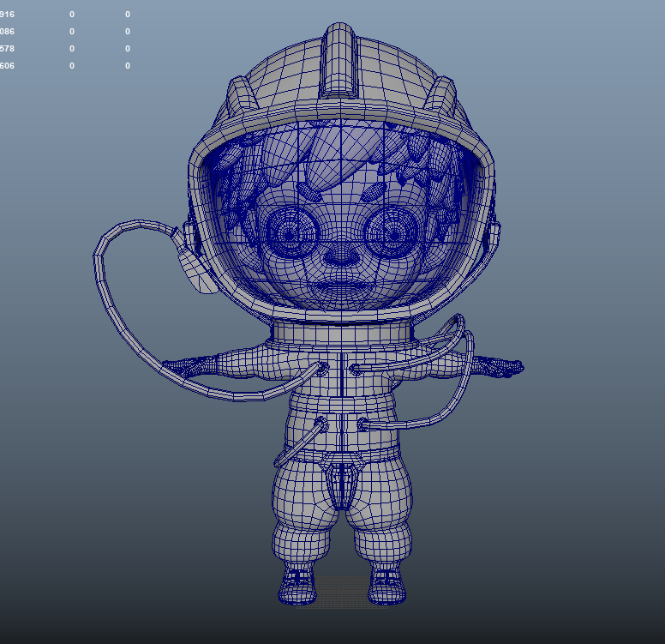Select the shoe on the right side
The height and width of the screenshot is (644, 665).
pyautogui.click(x=386, y=586)
